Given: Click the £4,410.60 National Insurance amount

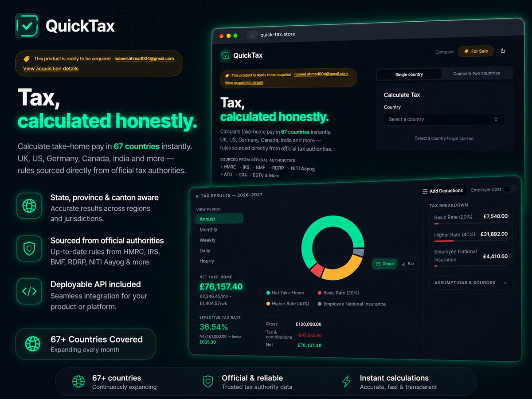Looking at the screenshot, I should pyautogui.click(x=495, y=256).
